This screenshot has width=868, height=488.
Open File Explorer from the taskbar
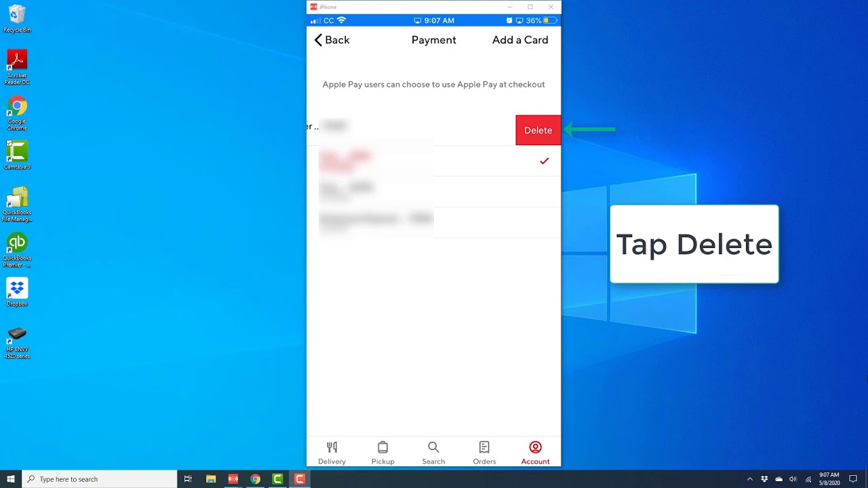click(211, 479)
